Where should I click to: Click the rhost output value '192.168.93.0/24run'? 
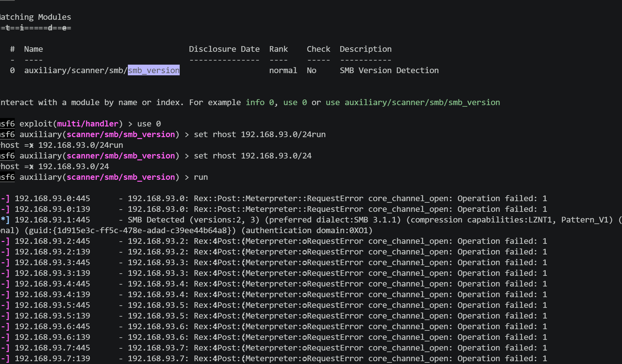point(81,145)
